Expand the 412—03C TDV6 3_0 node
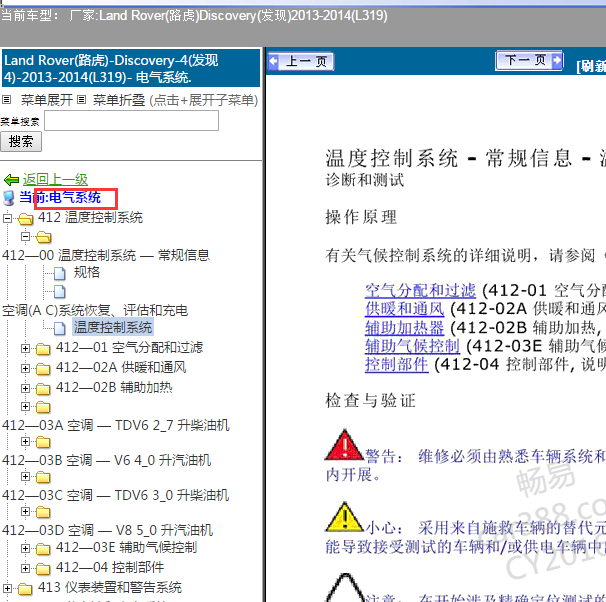The image size is (606, 602). (x=26, y=476)
